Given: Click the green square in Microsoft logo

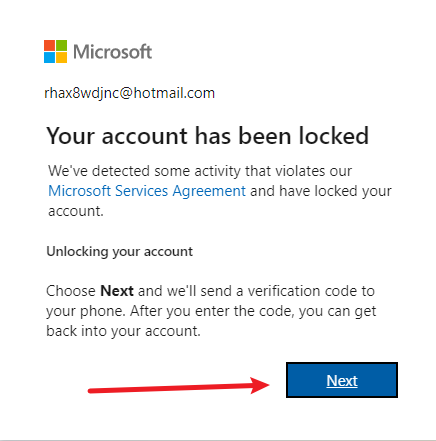Looking at the screenshot, I should coord(61,46).
